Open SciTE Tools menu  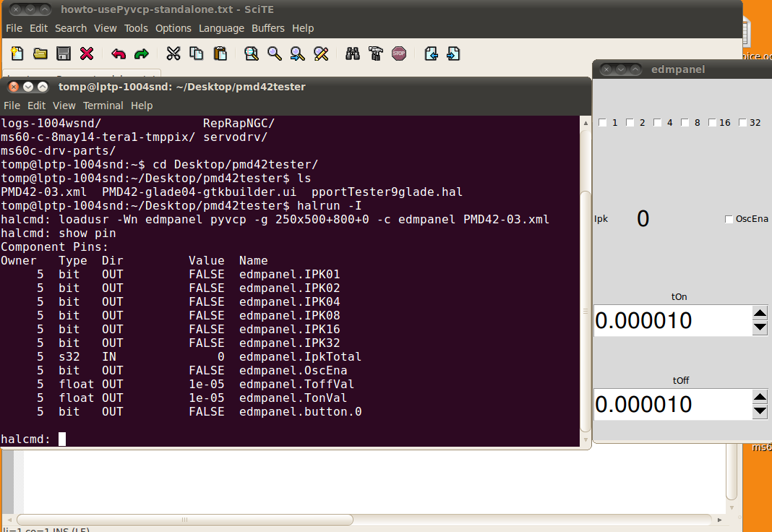pyautogui.click(x=136, y=28)
